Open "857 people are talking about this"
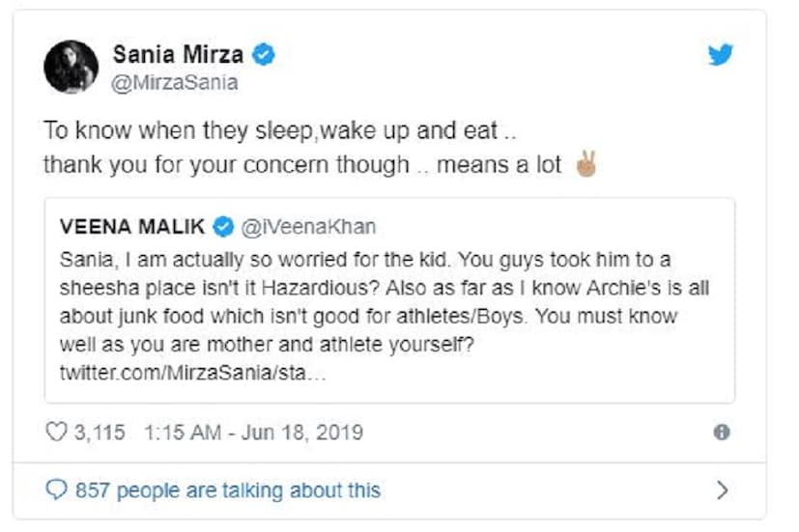 pyautogui.click(x=227, y=490)
